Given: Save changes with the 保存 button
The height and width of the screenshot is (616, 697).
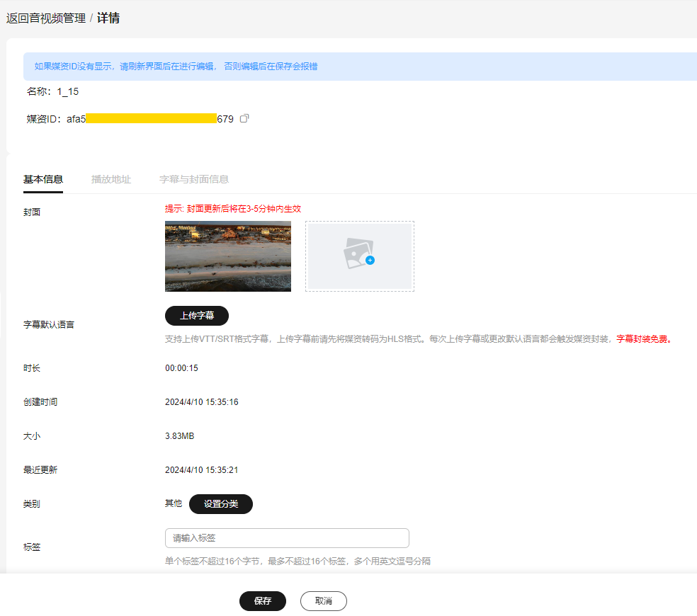Looking at the screenshot, I should pyautogui.click(x=263, y=601).
